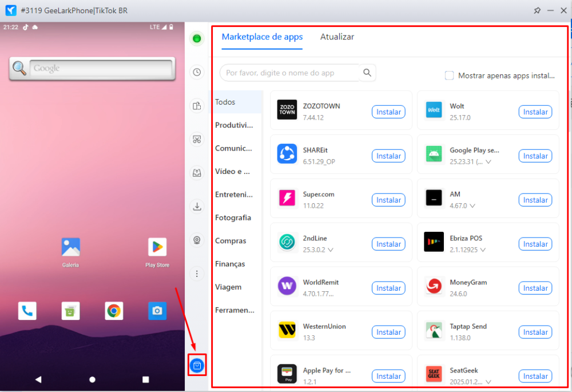Check Mostrar apenas apps instalados box
Viewport: 572px width, 392px height.
coord(449,76)
